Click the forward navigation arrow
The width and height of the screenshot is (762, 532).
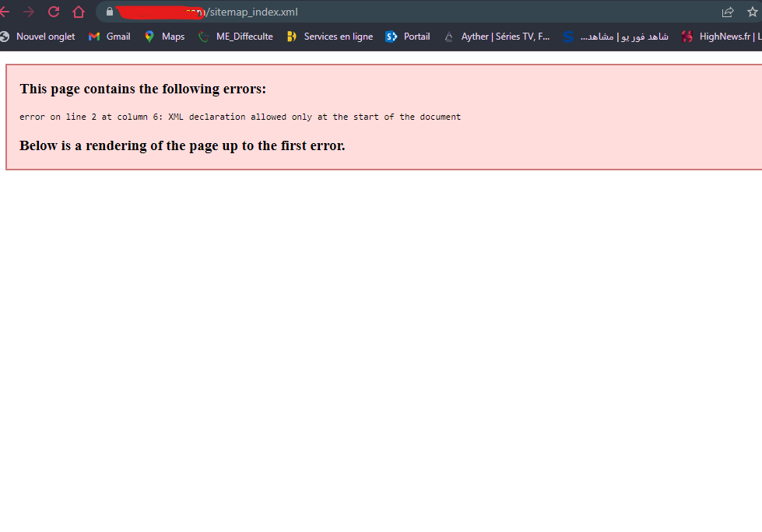point(29,12)
